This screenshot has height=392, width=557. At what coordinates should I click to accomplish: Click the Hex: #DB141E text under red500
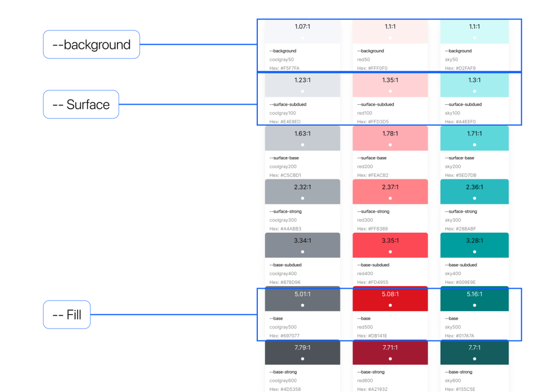(372, 336)
